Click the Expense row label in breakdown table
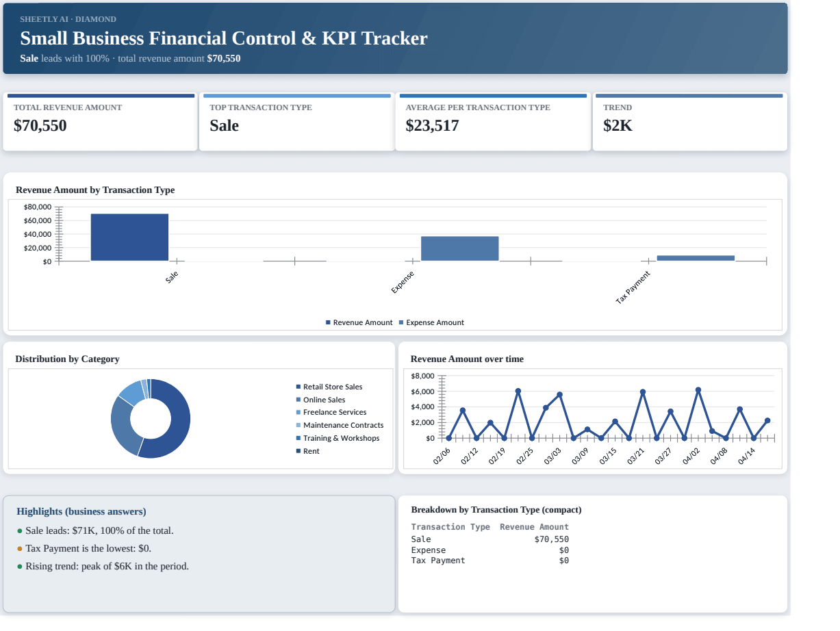The height and width of the screenshot is (631, 840). pos(429,550)
